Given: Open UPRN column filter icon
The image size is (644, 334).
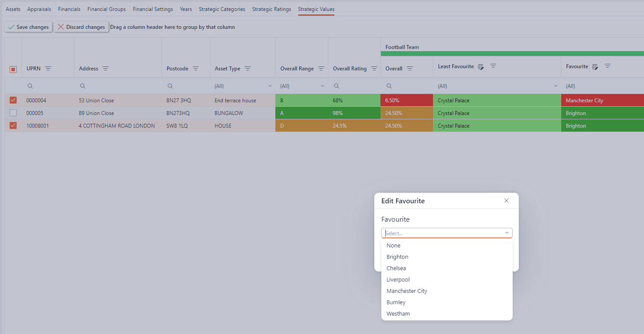Looking at the screenshot, I should (48, 69).
